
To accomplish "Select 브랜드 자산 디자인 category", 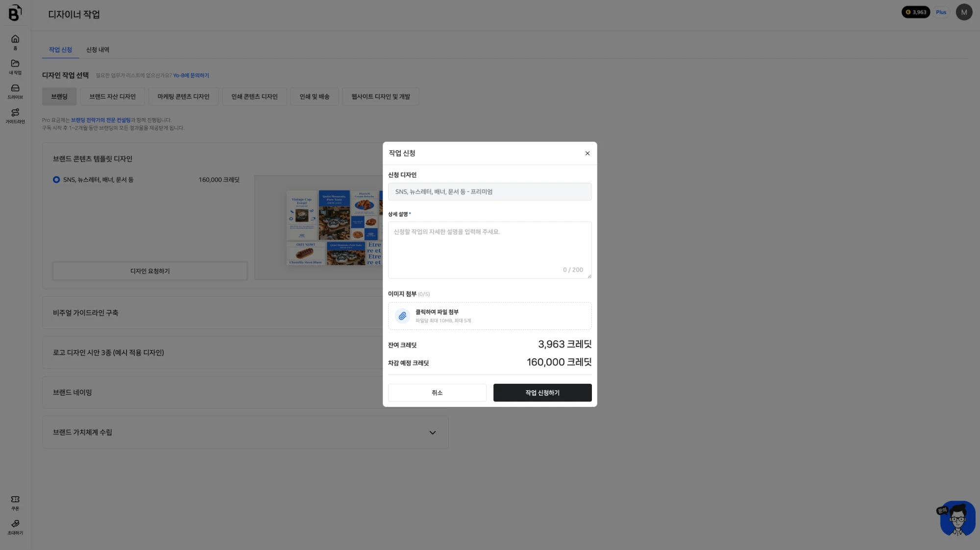I will pyautogui.click(x=112, y=97).
